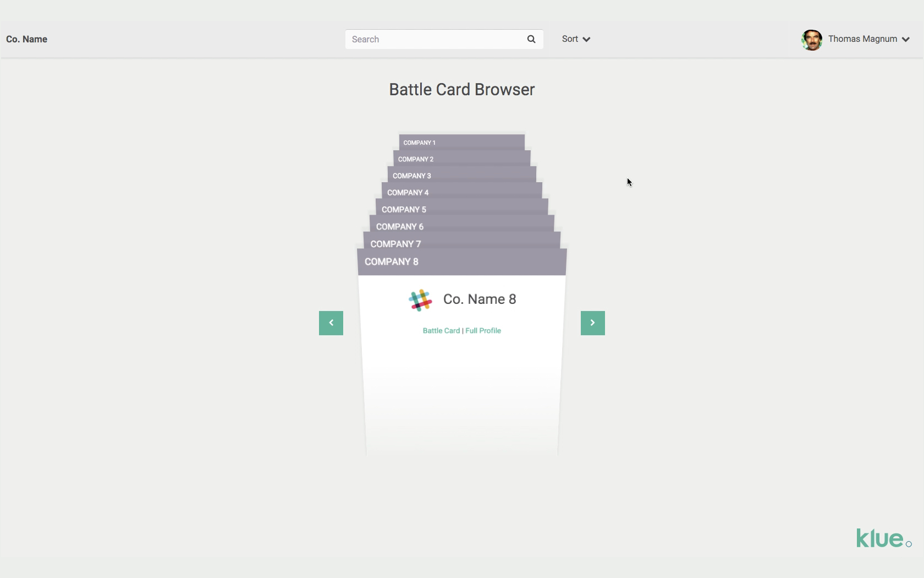Screen dimensions: 924x578
Task: Select the COMPANY 7 card tab
Action: [462, 241]
